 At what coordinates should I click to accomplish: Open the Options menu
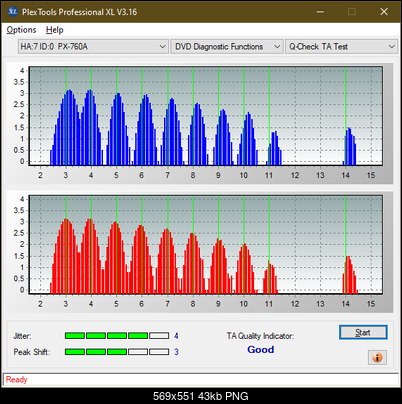(x=21, y=30)
